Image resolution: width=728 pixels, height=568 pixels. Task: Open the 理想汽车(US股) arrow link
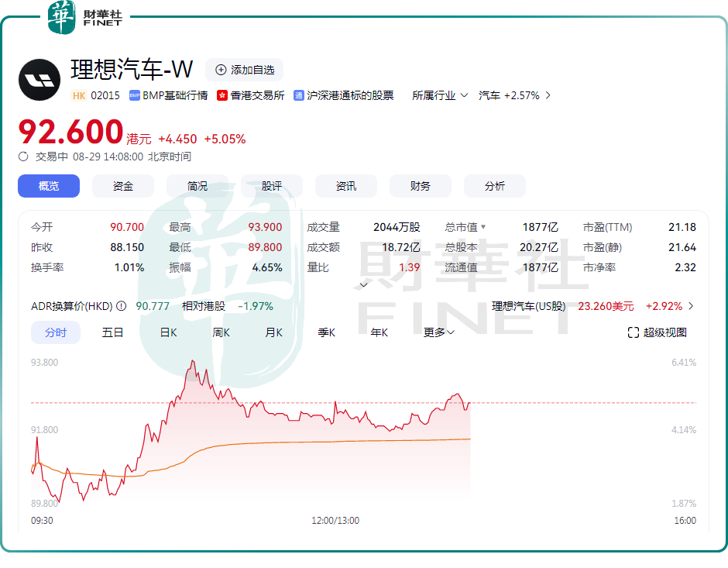coord(691,306)
